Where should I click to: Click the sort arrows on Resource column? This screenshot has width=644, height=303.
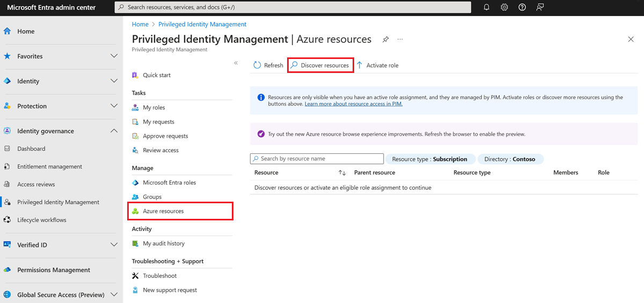342,173
